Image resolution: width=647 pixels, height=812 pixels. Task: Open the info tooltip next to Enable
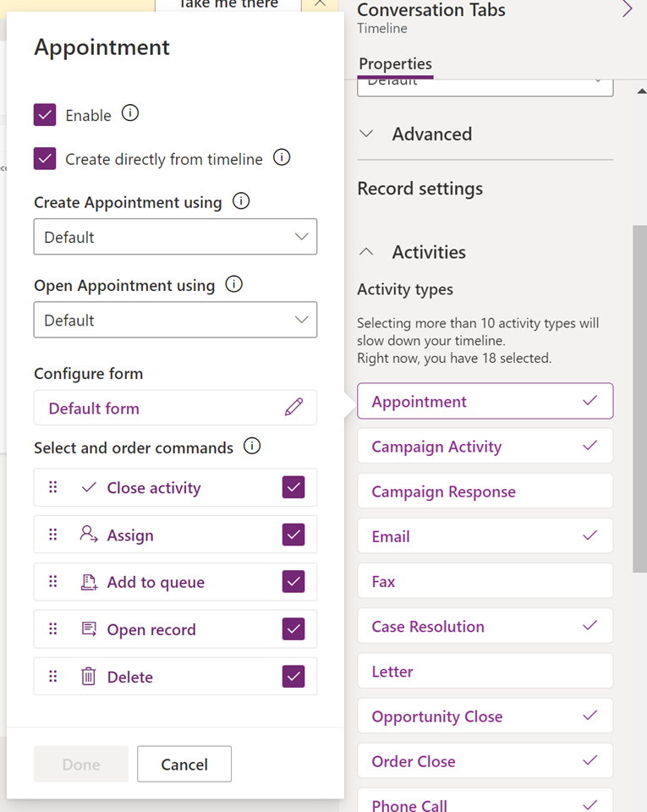pyautogui.click(x=130, y=112)
